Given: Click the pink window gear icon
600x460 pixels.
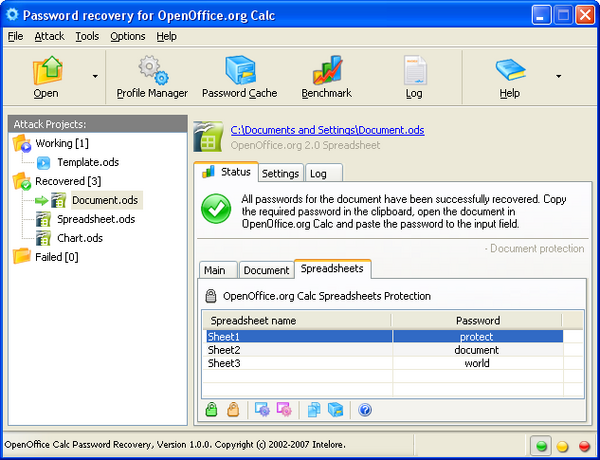Looking at the screenshot, I should tap(284, 409).
